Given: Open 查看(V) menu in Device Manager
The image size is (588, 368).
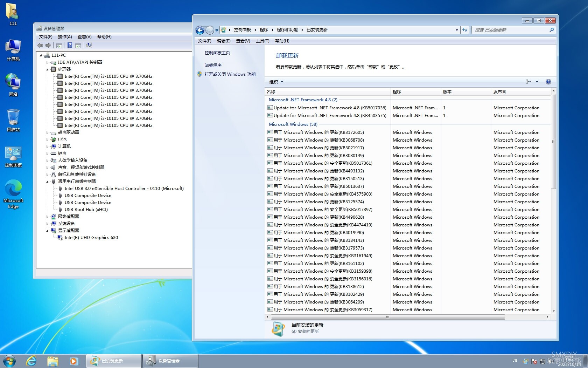Looking at the screenshot, I should (x=84, y=37).
